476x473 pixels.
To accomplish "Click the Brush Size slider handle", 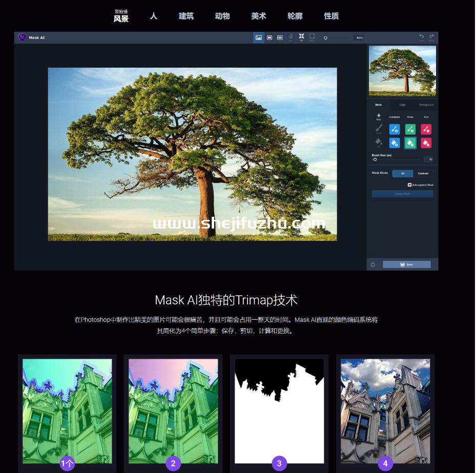I will [x=375, y=159].
